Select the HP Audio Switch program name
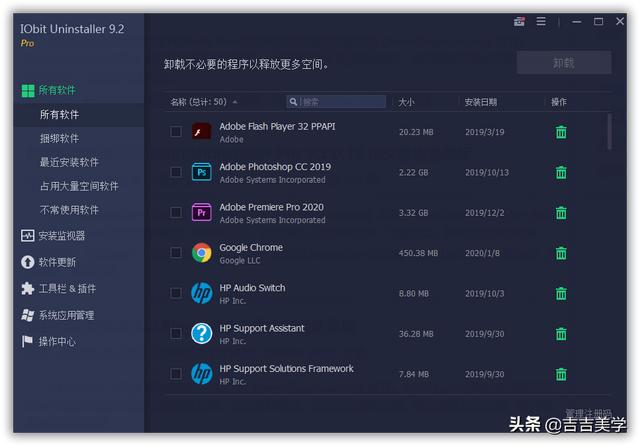 coord(252,288)
